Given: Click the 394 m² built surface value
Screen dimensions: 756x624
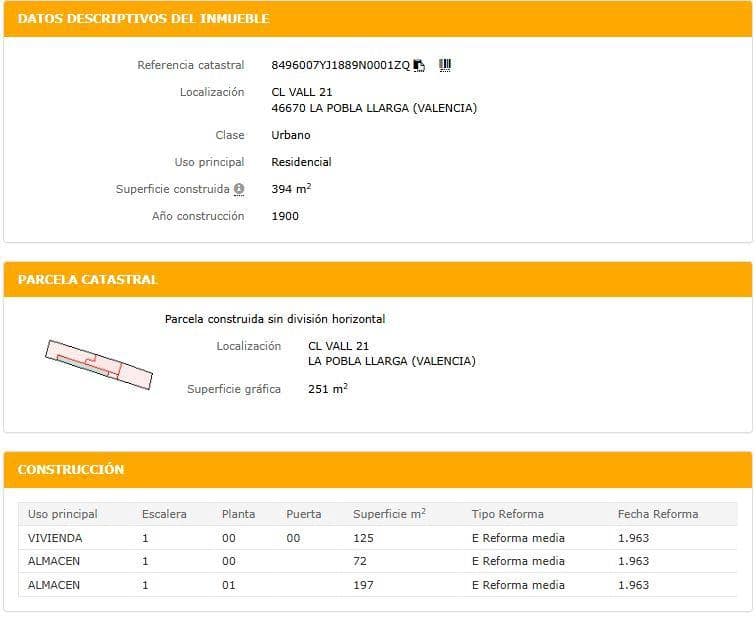Looking at the screenshot, I should [x=291, y=189].
